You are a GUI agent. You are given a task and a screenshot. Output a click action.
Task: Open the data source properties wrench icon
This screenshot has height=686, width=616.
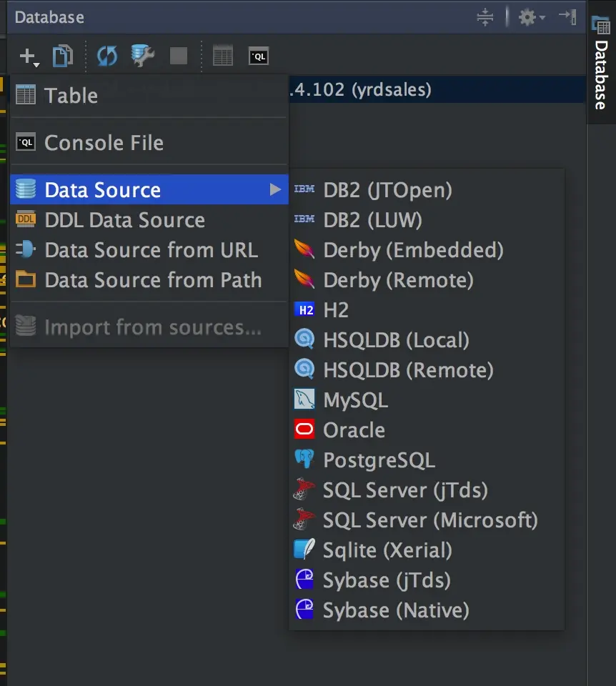[x=143, y=56]
